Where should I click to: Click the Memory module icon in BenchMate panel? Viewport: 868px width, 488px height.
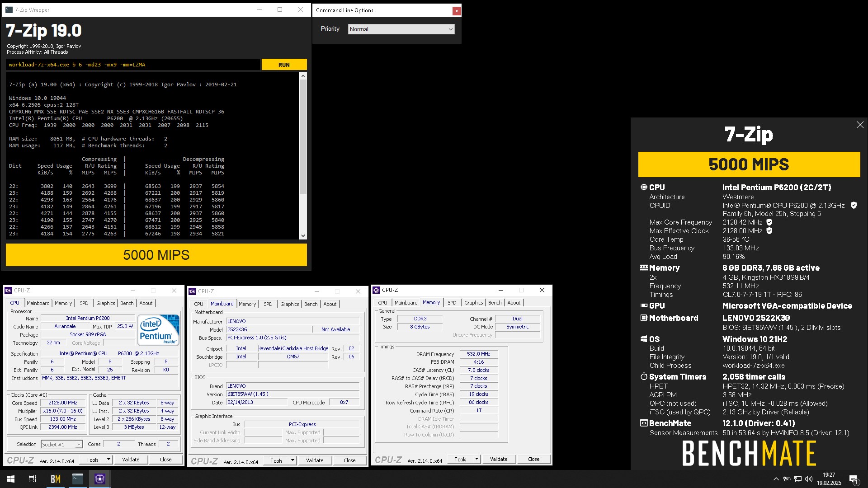coord(644,267)
